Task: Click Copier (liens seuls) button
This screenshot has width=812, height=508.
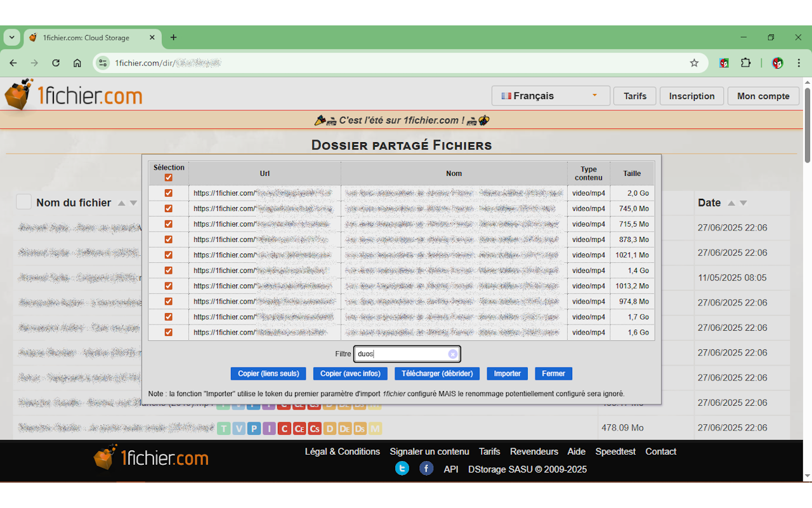Action: (268, 374)
